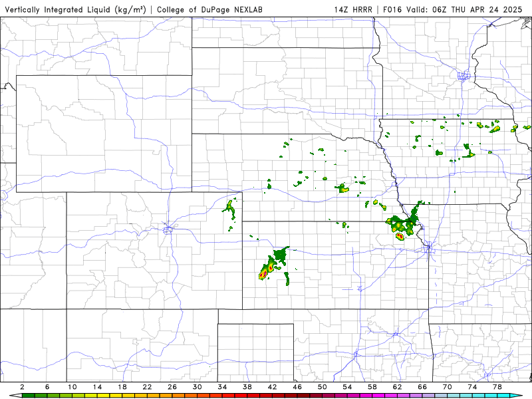Click the legend value '50'
Viewport: 532px width, 399px height.
(x=323, y=387)
